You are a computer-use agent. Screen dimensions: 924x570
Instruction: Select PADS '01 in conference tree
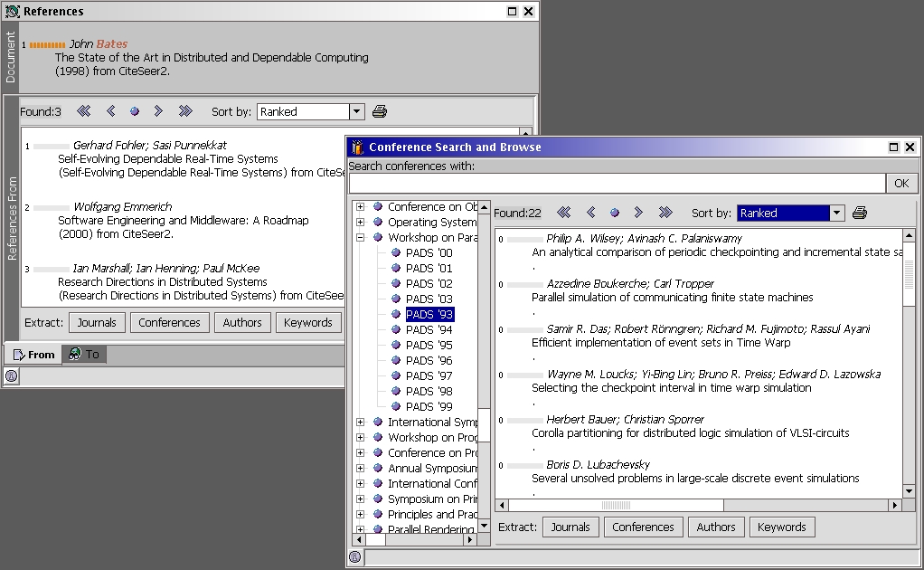(429, 268)
